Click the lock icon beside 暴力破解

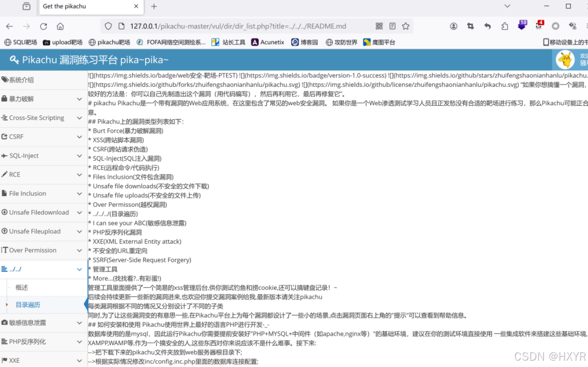pos(4,98)
